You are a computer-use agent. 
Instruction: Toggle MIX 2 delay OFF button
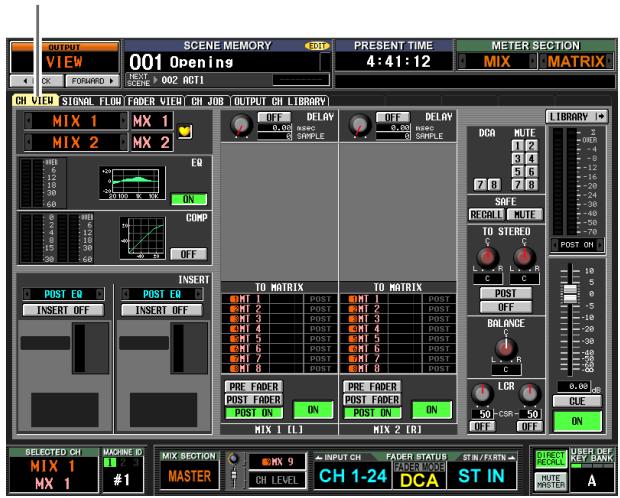coord(393,117)
